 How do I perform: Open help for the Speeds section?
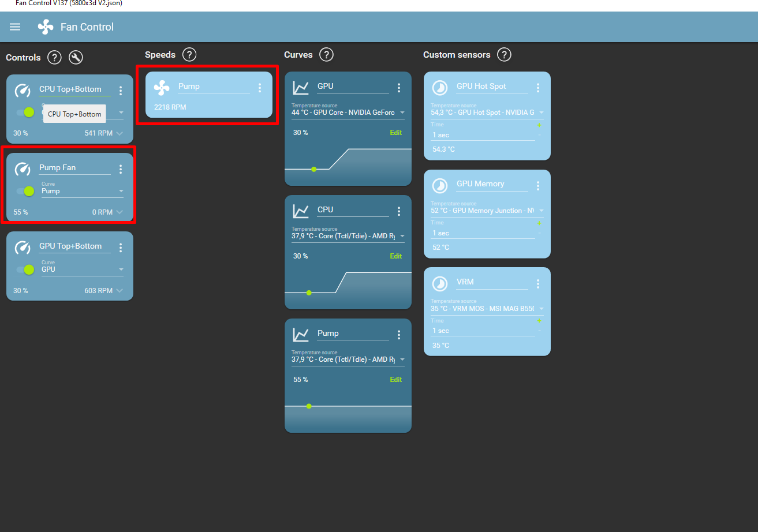[x=189, y=55]
